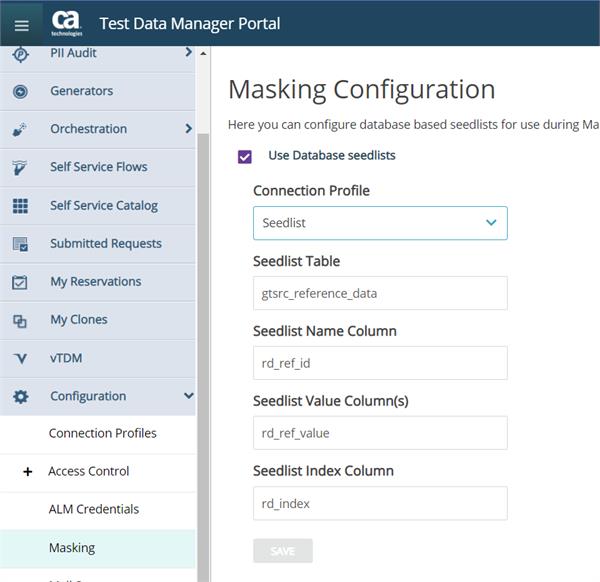Open Access Control submenu item
The image size is (600, 582).
(98, 472)
